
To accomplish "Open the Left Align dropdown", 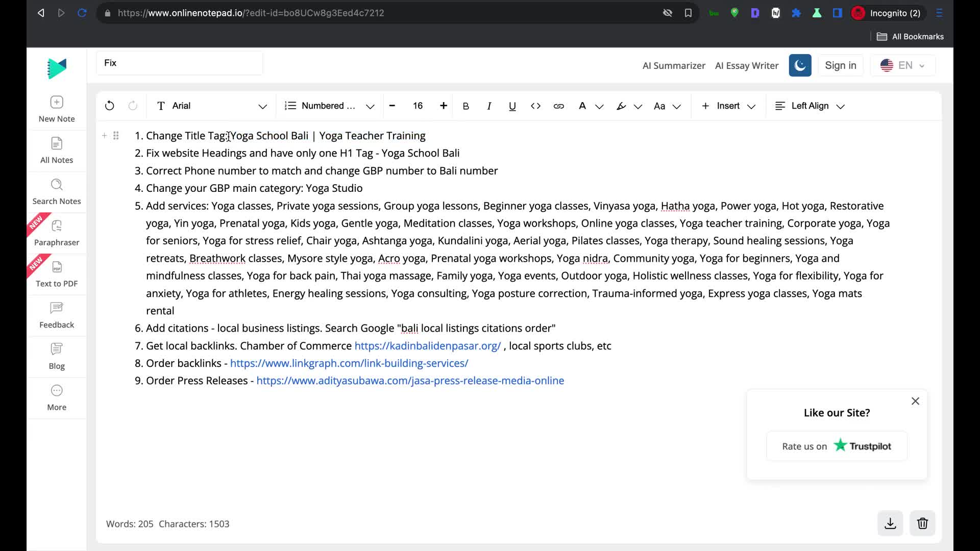I will coord(810,106).
